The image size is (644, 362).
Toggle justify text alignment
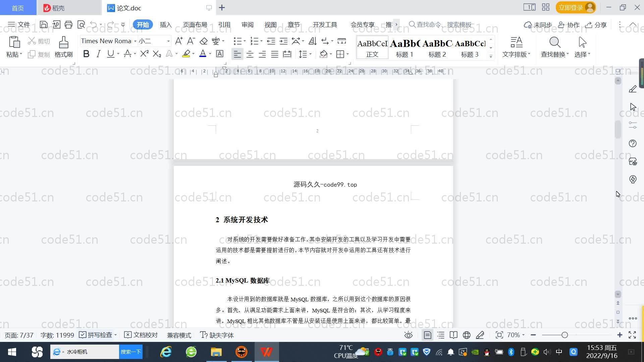[x=275, y=54]
